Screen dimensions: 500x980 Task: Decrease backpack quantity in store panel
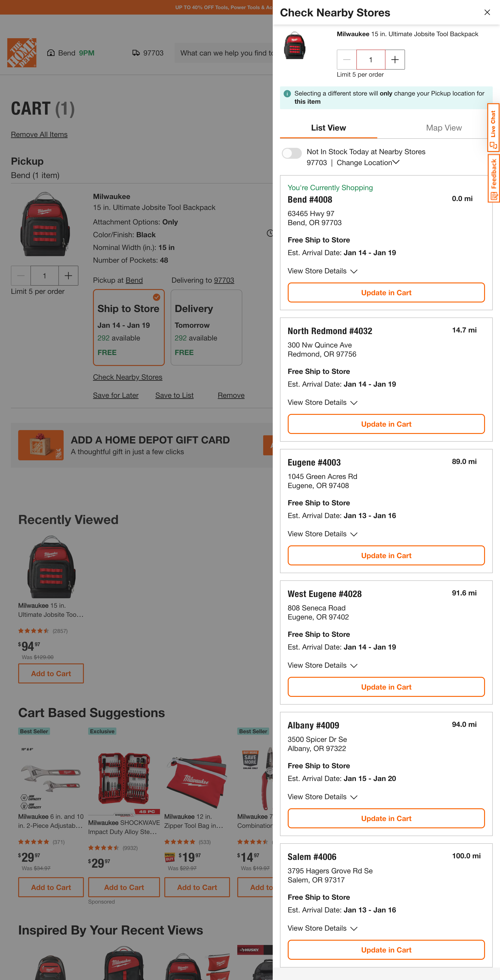[x=347, y=60]
